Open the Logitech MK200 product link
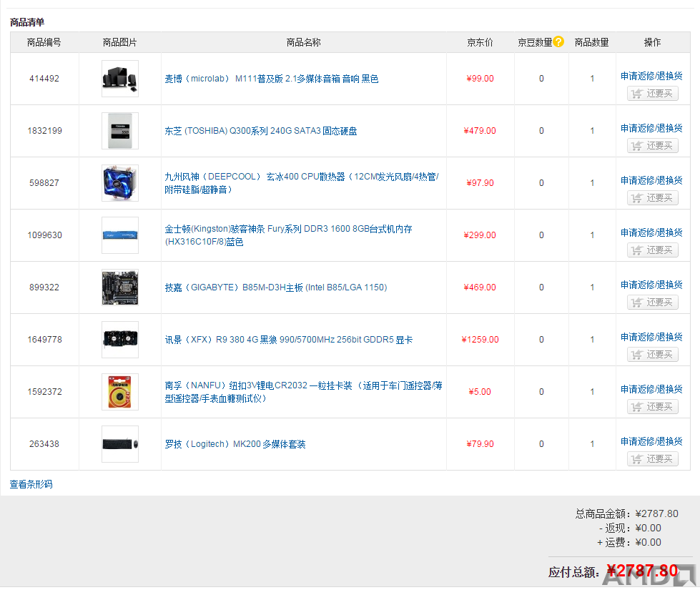This screenshot has width=700, height=590. (x=235, y=444)
